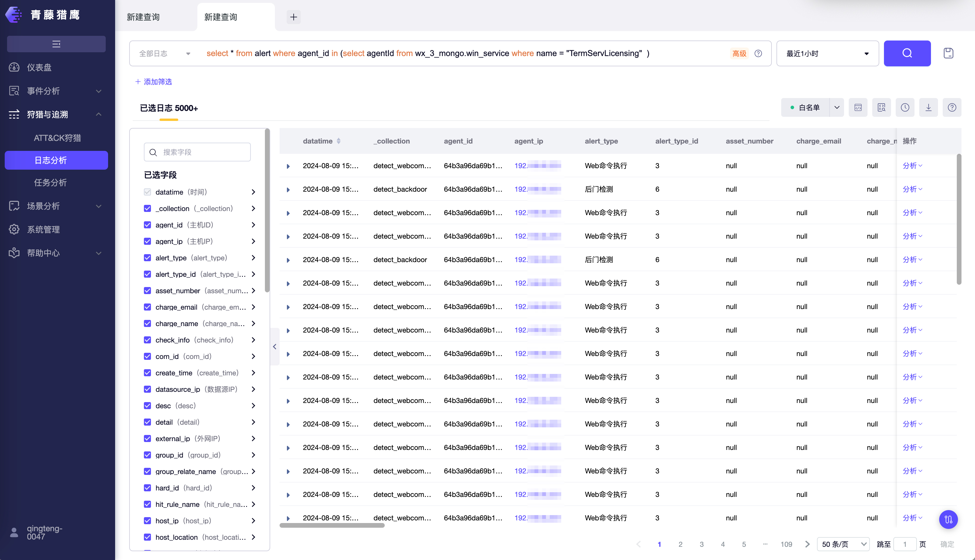975x560 pixels.
Task: Go to page 2 of results
Action: [680, 544]
